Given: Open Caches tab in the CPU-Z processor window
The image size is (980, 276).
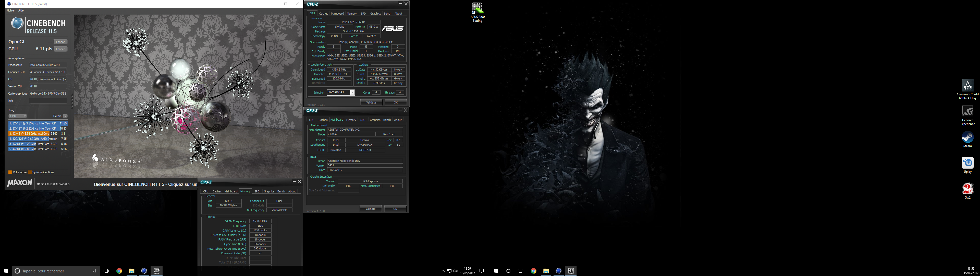Looking at the screenshot, I should (x=323, y=14).
